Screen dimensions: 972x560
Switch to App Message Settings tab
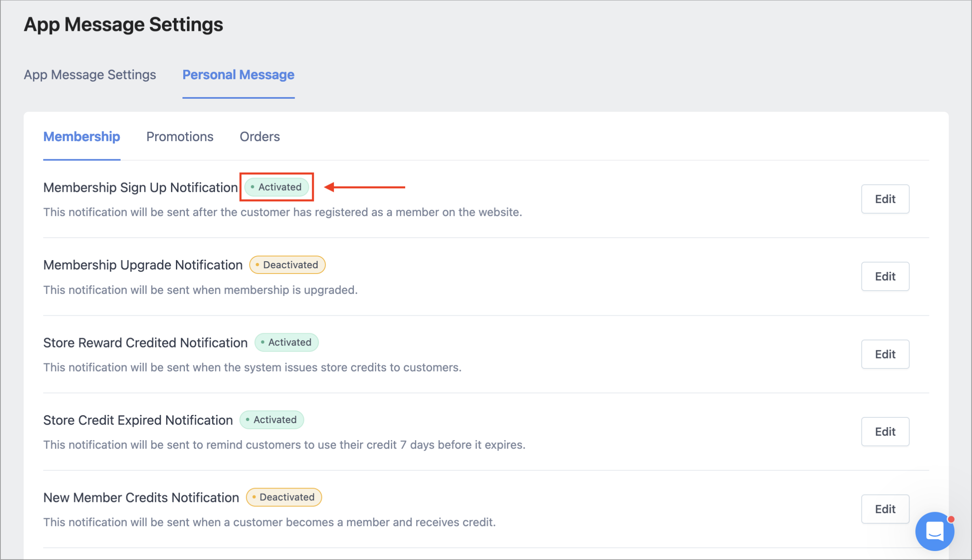[90, 75]
